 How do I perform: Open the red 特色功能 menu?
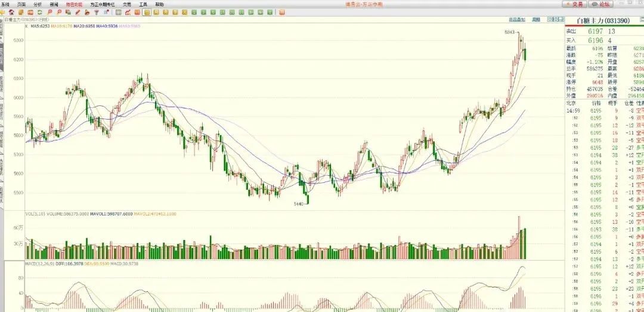tap(74, 4)
